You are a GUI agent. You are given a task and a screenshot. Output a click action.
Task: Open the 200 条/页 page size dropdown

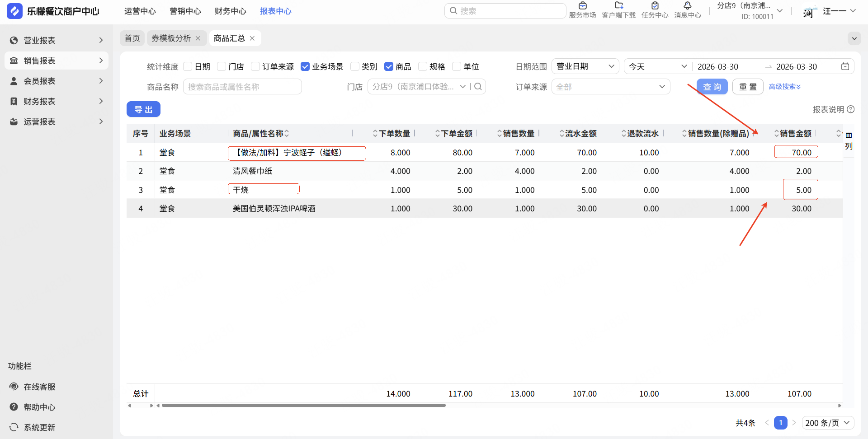click(x=828, y=423)
